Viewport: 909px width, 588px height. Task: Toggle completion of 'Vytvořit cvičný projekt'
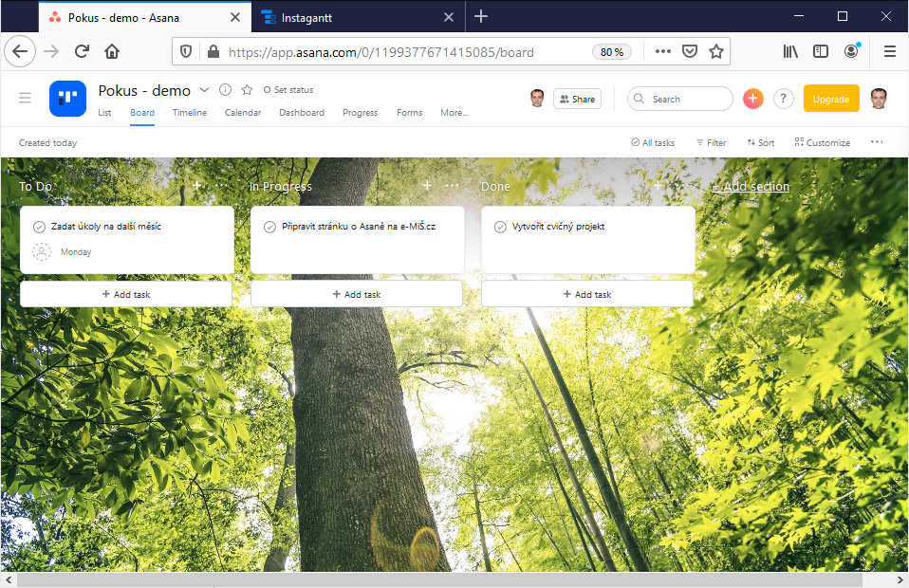pos(501,226)
